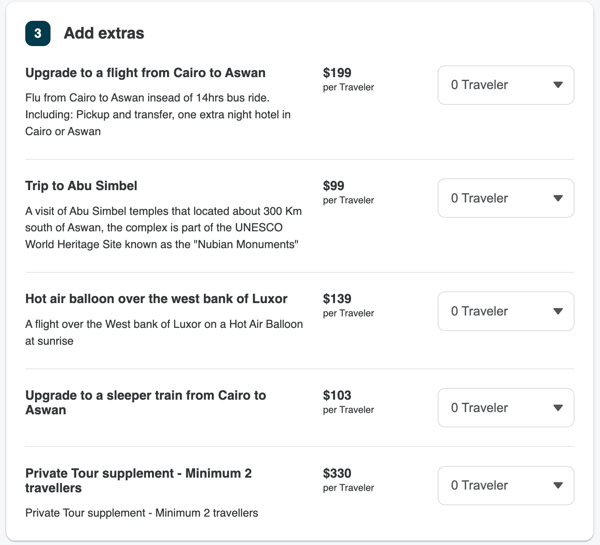600x545 pixels.
Task: Click the Abu Simbel temples description text
Action: 163,228
